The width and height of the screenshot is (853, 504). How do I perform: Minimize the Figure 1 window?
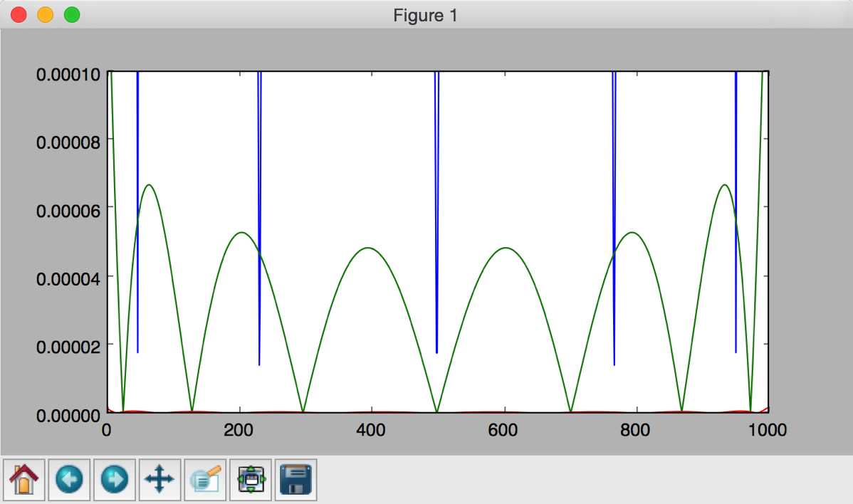45,15
